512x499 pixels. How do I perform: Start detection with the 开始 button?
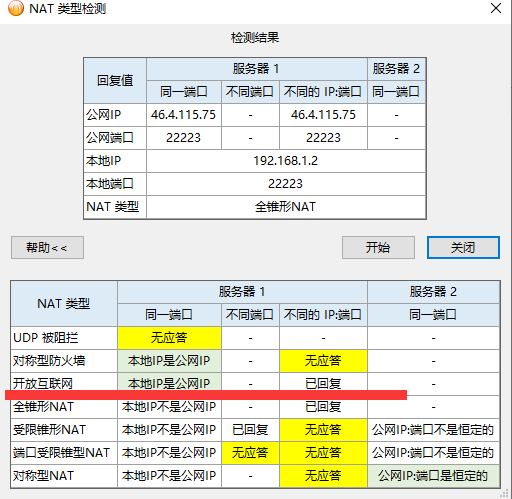tap(378, 248)
